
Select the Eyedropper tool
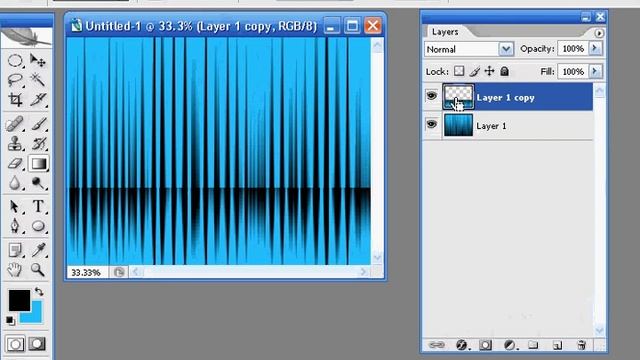38,250
